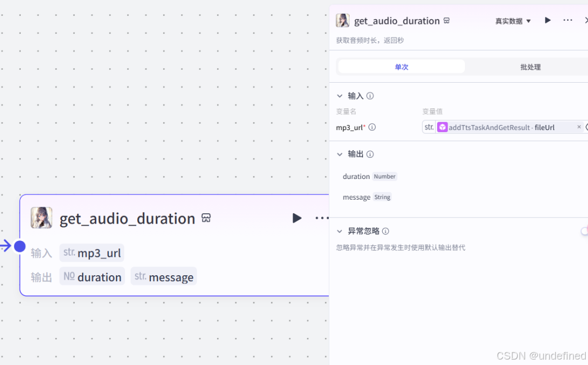Click the purple cube icon in variable value
588x365 pixels.
(x=442, y=127)
